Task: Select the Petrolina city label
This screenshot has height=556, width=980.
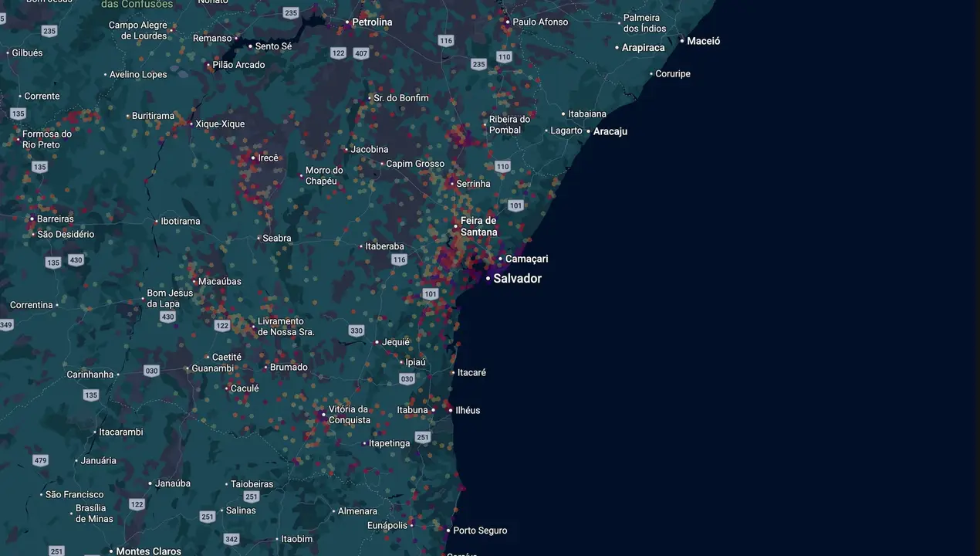Action: (372, 22)
